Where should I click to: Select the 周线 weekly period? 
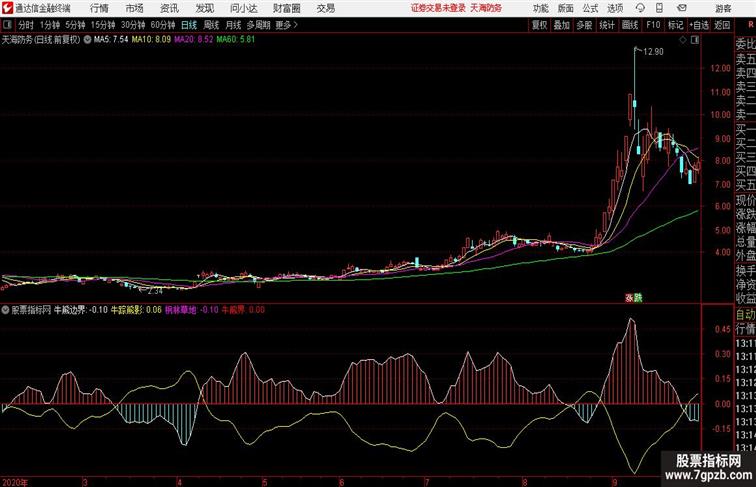pos(211,25)
